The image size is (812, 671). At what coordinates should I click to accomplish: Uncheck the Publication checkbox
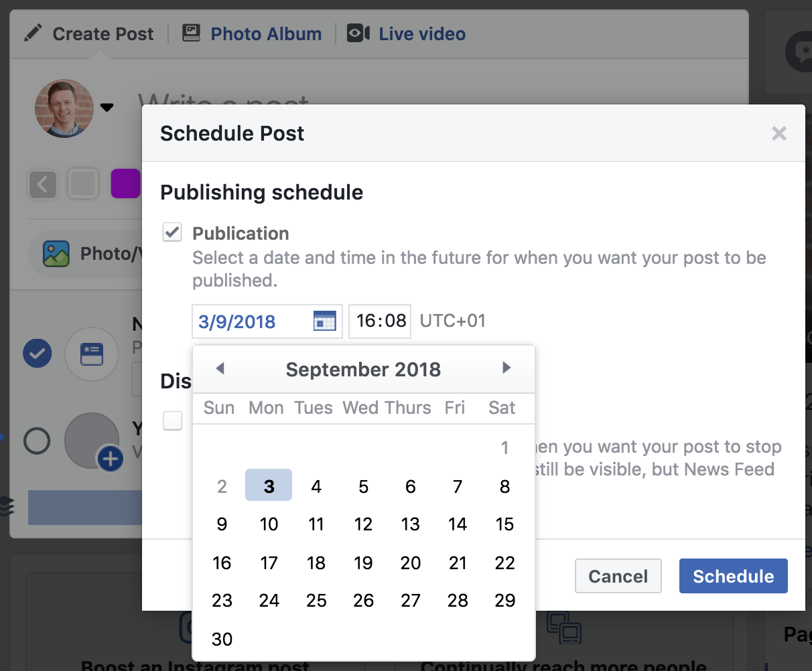click(x=172, y=233)
